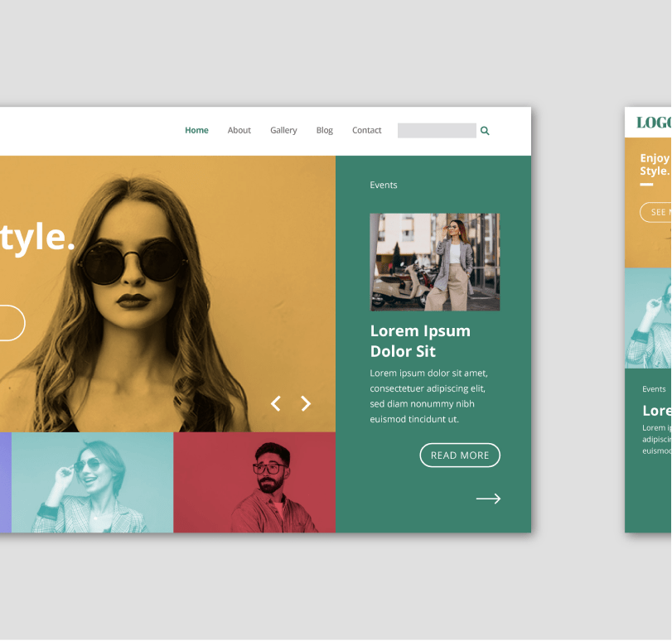This screenshot has width=672, height=641.
Task: Open the street-fashion photo in the Events card
Action: (434, 262)
